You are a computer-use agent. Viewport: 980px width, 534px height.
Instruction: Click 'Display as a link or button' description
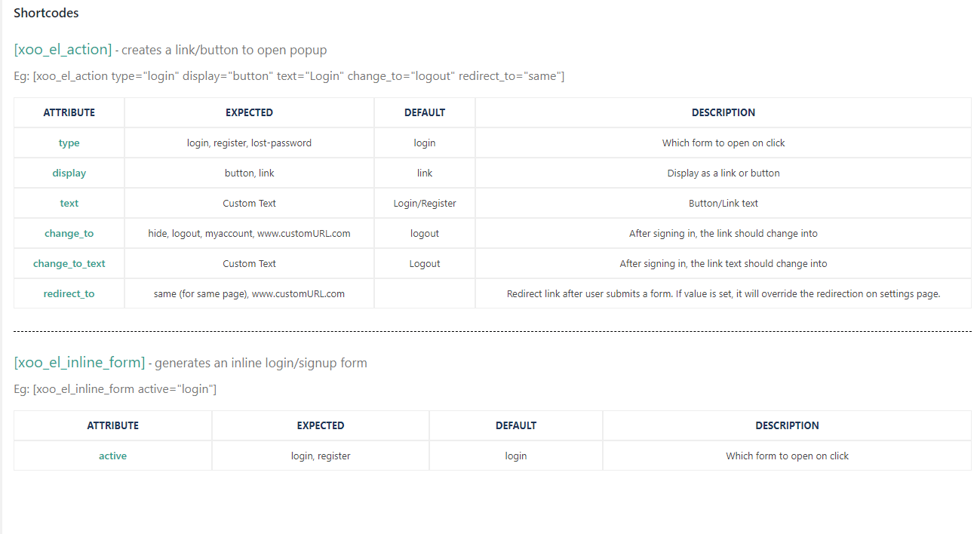pyautogui.click(x=723, y=173)
